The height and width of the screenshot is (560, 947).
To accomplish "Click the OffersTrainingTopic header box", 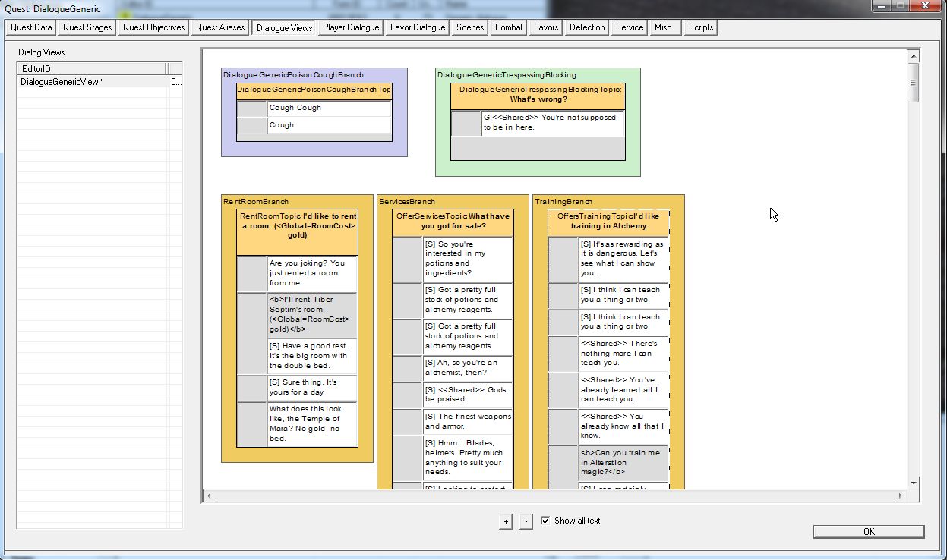I will click(608, 222).
